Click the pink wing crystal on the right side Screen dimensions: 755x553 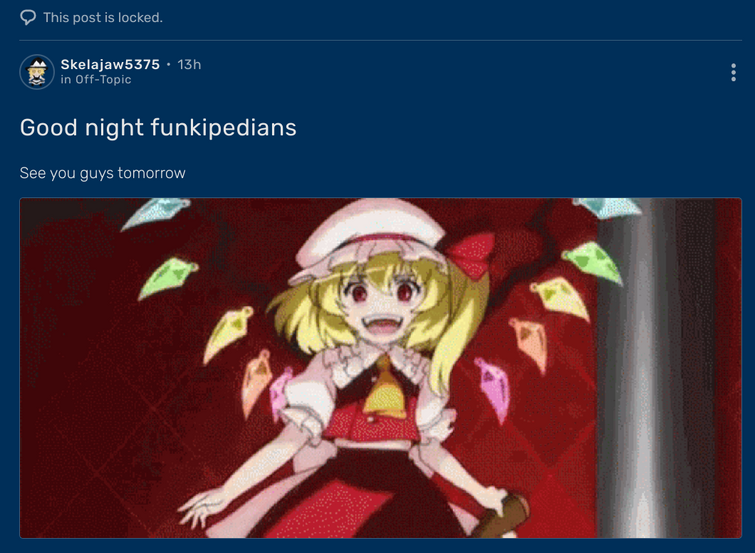click(495, 389)
